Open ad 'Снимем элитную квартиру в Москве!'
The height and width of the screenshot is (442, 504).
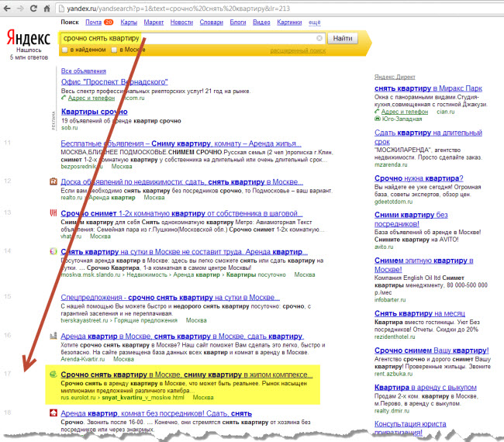pos(423,265)
